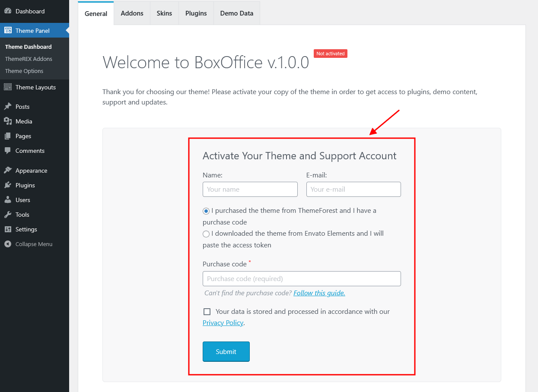
Task: Open Theme Panel in the sidebar
Action: coord(35,31)
